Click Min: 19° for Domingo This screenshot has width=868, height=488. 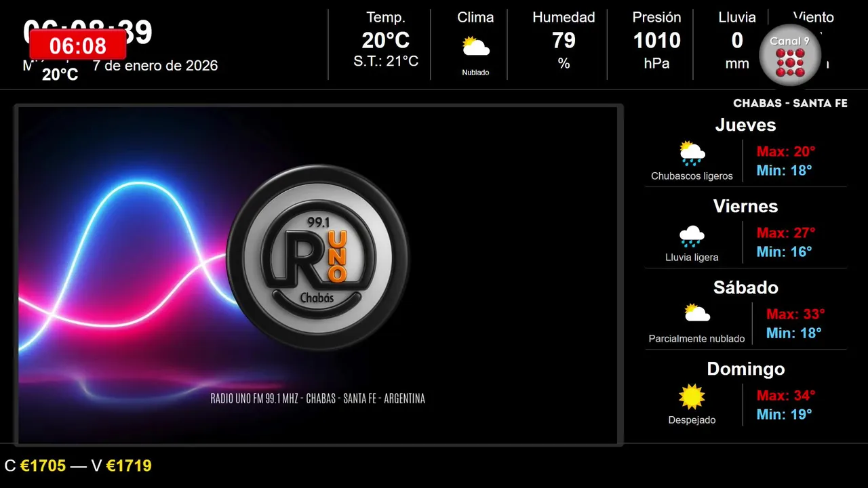785,415
